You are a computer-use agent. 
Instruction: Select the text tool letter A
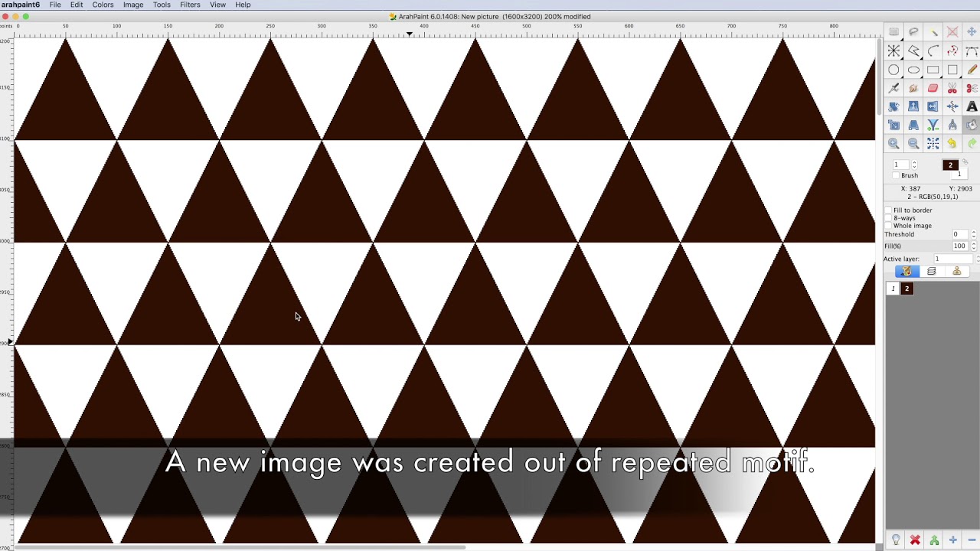[x=972, y=106]
